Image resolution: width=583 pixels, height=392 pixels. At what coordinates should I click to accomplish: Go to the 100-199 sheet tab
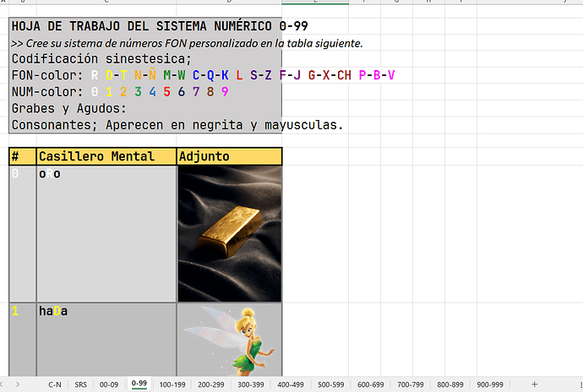172,384
